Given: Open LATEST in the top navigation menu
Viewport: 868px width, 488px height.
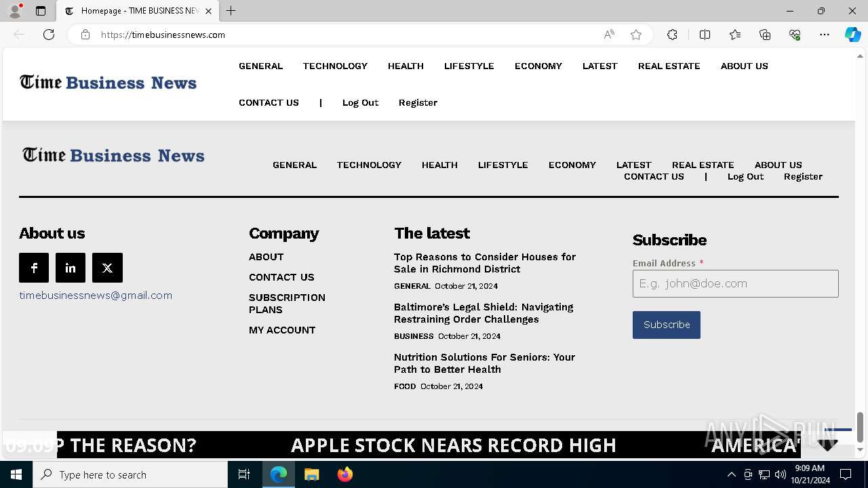Looking at the screenshot, I should [x=600, y=66].
